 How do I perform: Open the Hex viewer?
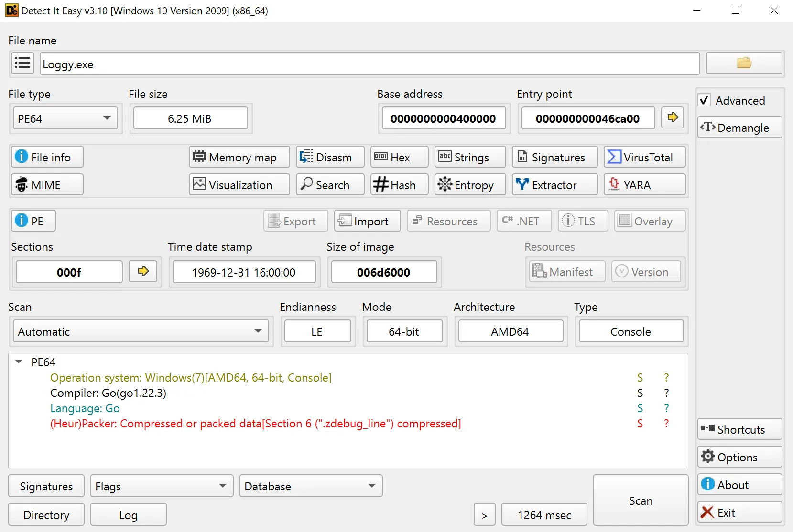tap(399, 157)
